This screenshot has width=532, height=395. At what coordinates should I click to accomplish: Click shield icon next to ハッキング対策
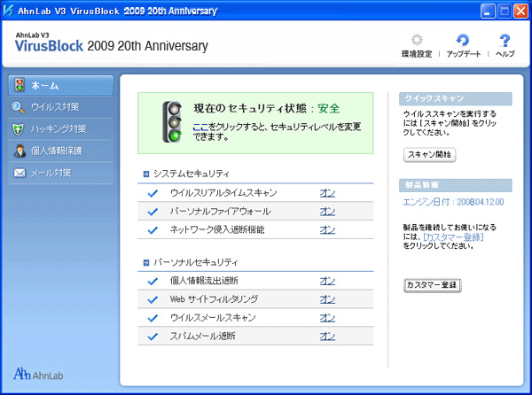click(x=18, y=129)
